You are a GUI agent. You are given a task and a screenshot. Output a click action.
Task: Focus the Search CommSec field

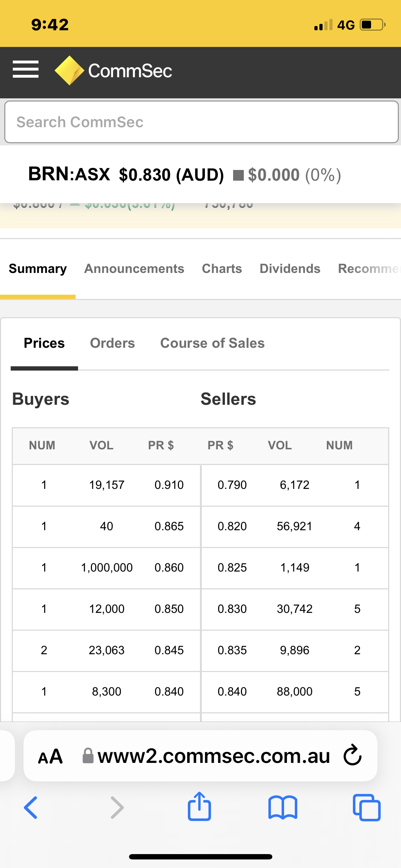click(201, 122)
